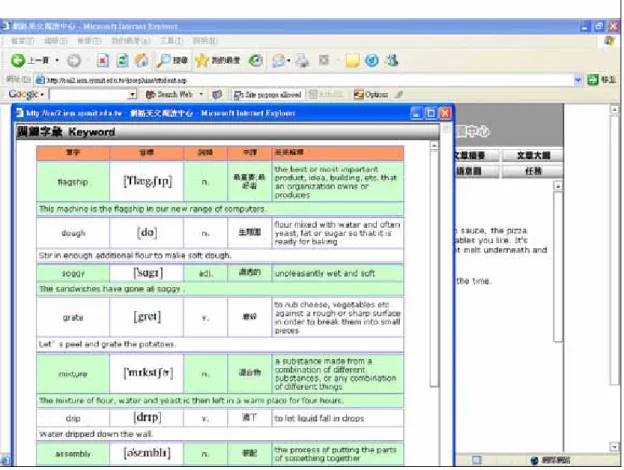Screen dimensions: 624x470
Task: Expand the Google search box history dropdown
Action: click(x=133, y=94)
